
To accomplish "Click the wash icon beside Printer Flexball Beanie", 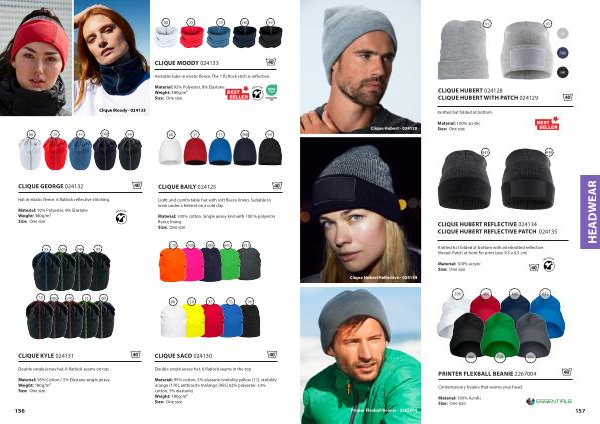I will coord(567,372).
